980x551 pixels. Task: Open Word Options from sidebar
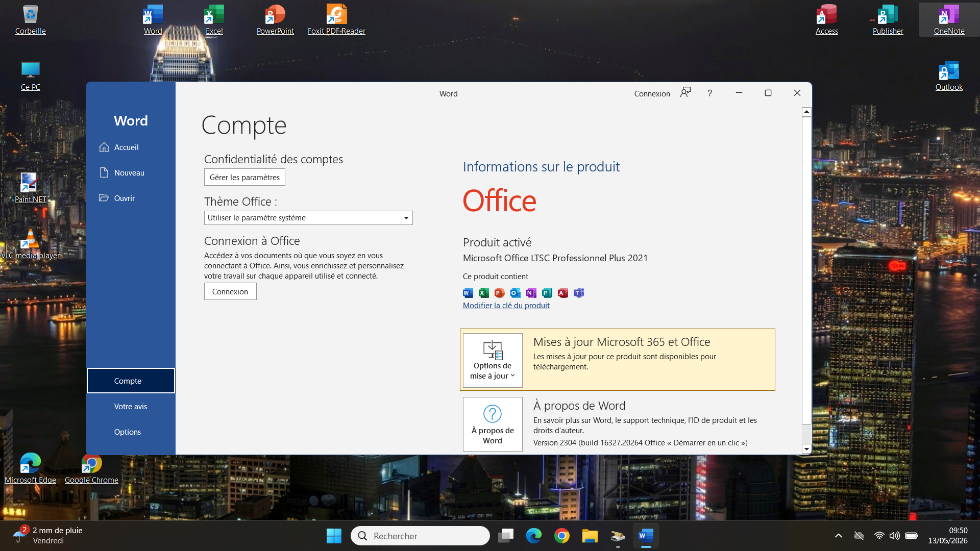click(x=131, y=432)
